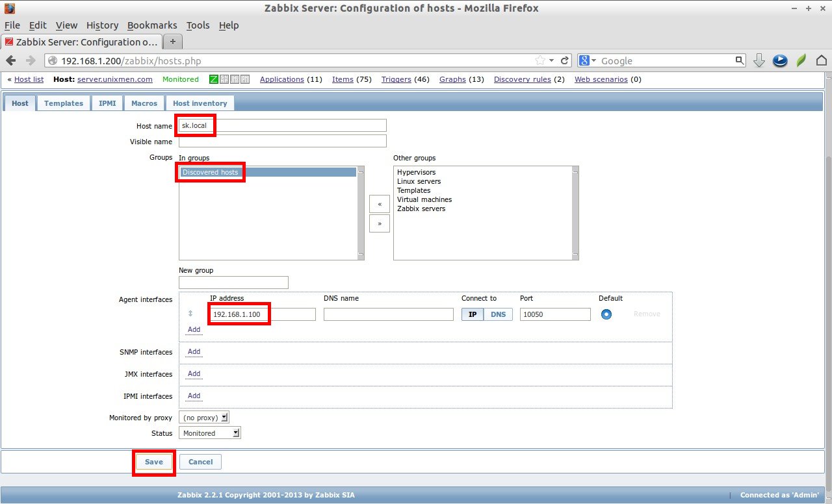Open the Web scenarios link
The width and height of the screenshot is (832, 504).
click(x=601, y=79)
